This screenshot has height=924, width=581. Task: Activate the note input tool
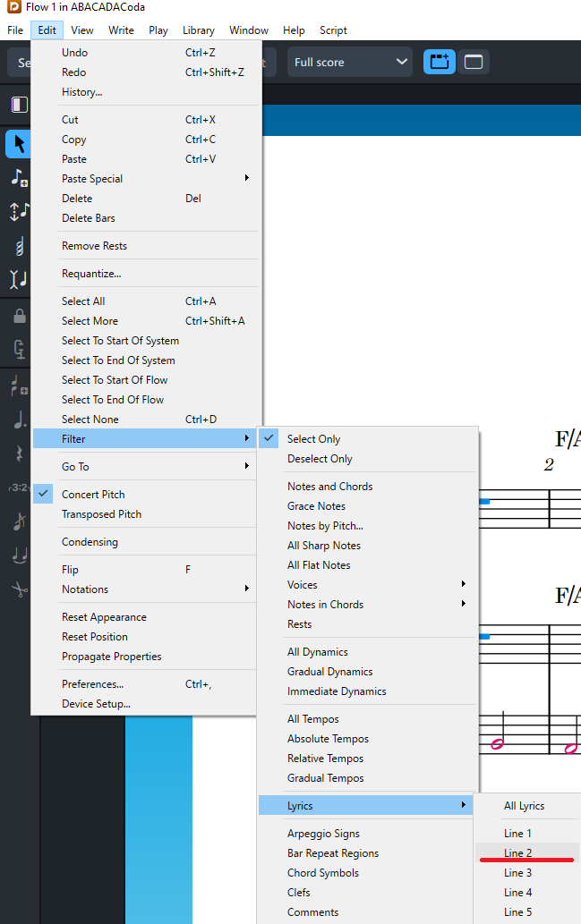click(x=19, y=177)
